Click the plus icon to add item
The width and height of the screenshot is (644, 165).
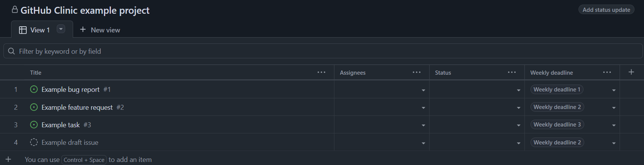pyautogui.click(x=8, y=159)
